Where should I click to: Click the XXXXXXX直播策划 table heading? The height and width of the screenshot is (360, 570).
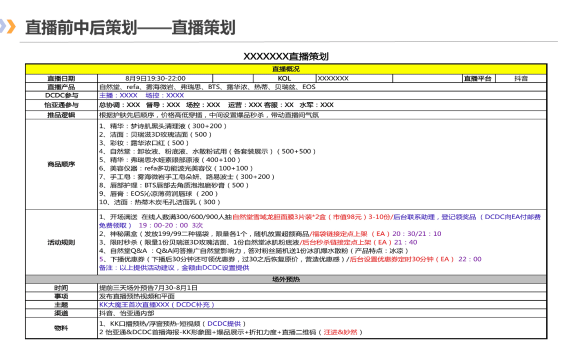click(x=286, y=56)
